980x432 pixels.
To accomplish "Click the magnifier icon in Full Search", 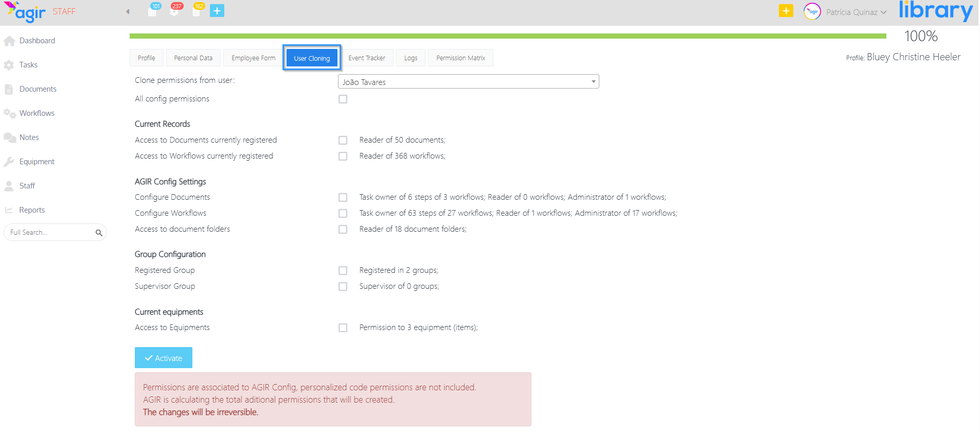I will (99, 233).
